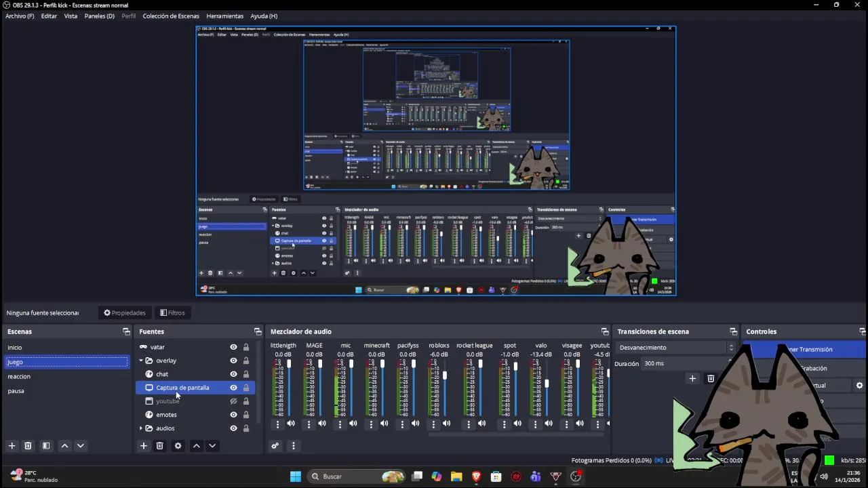Select the emotes source row
Viewport: 868px width, 488px height.
196,415
